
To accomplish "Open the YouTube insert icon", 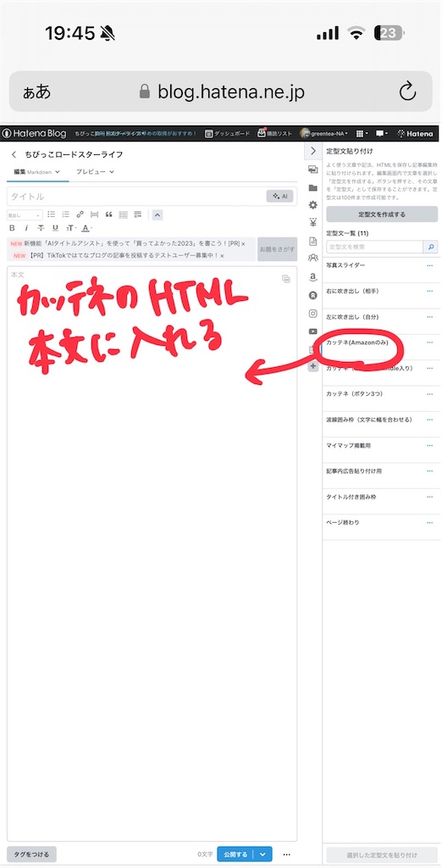I will click(312, 331).
